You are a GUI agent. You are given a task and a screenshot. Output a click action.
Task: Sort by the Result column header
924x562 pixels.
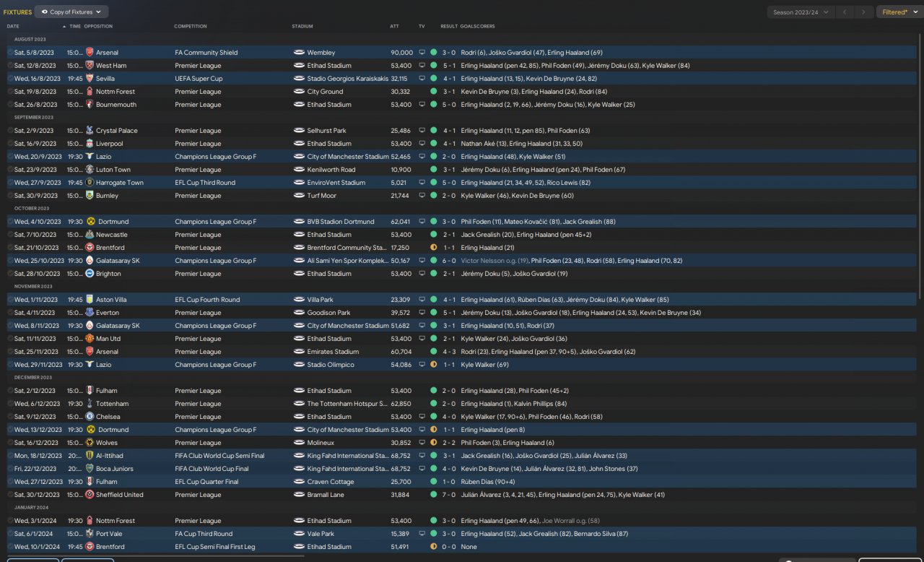click(x=449, y=27)
